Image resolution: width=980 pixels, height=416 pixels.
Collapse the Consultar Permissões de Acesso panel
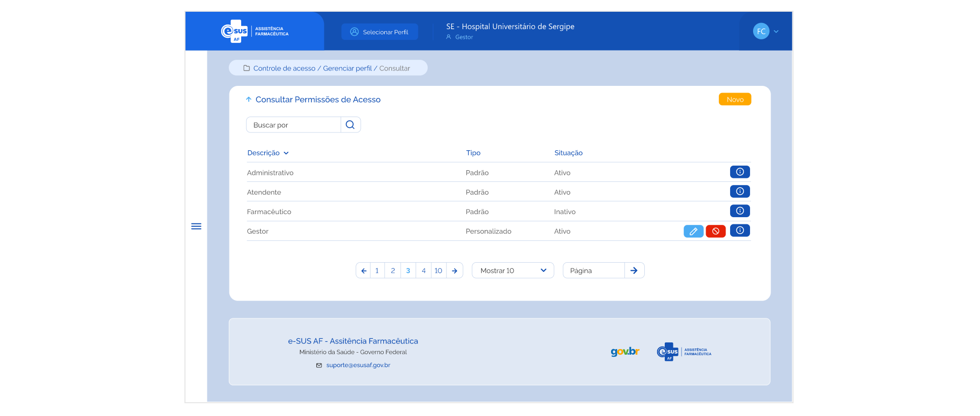[249, 100]
